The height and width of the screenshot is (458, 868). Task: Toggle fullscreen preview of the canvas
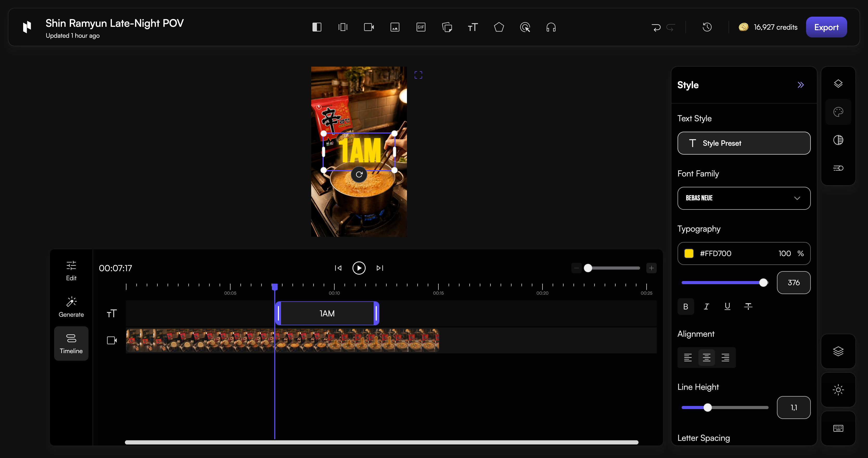[418, 75]
